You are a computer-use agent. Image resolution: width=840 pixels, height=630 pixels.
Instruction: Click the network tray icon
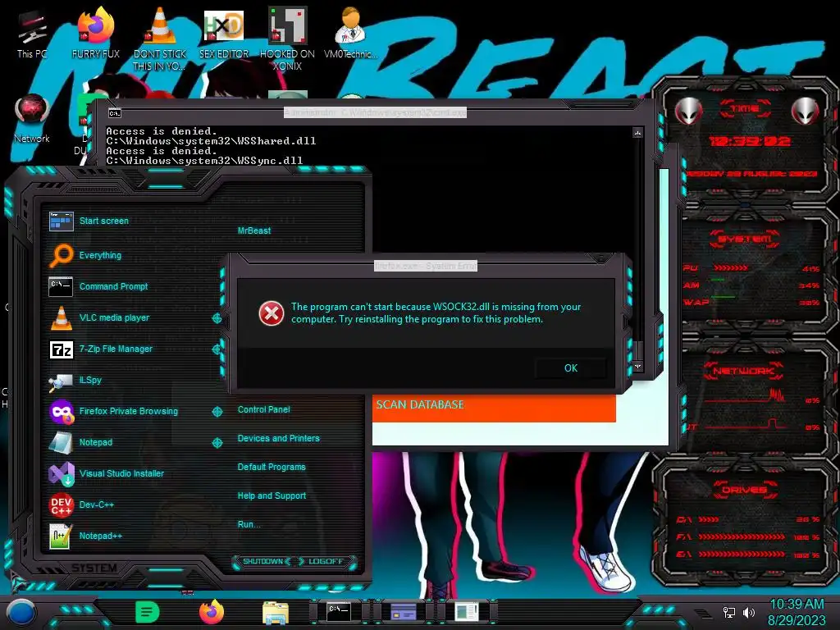coord(728,612)
